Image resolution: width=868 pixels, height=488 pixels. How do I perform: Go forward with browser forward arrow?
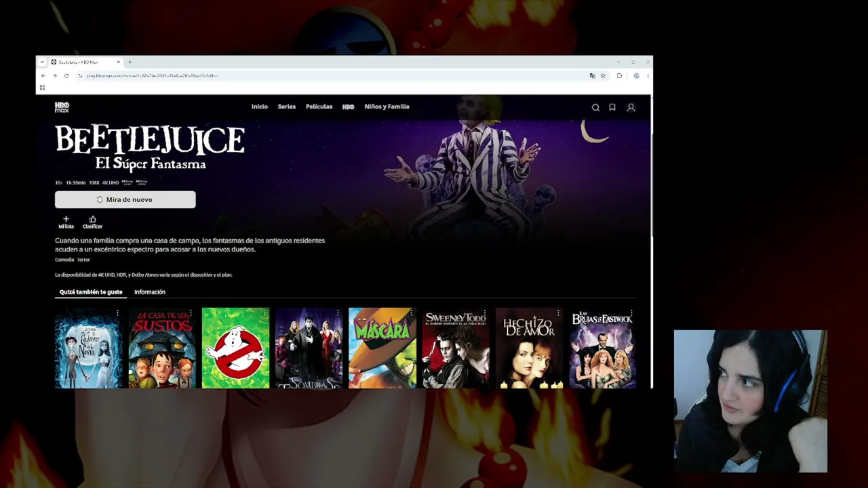click(x=54, y=76)
